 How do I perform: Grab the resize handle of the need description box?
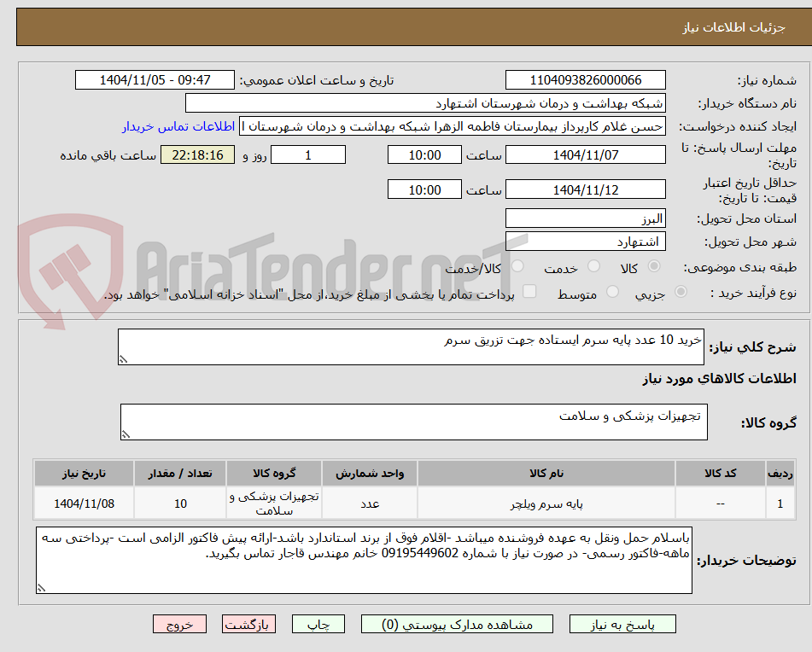(123, 359)
